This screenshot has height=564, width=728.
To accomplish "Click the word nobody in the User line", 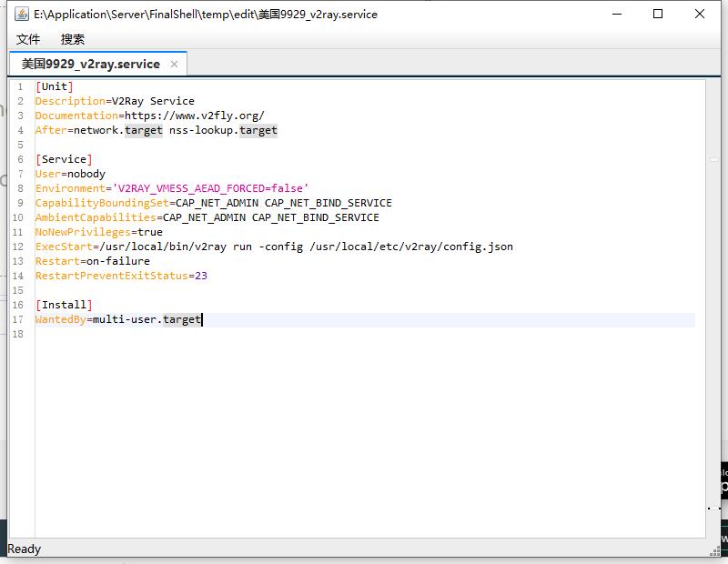I will click(86, 174).
